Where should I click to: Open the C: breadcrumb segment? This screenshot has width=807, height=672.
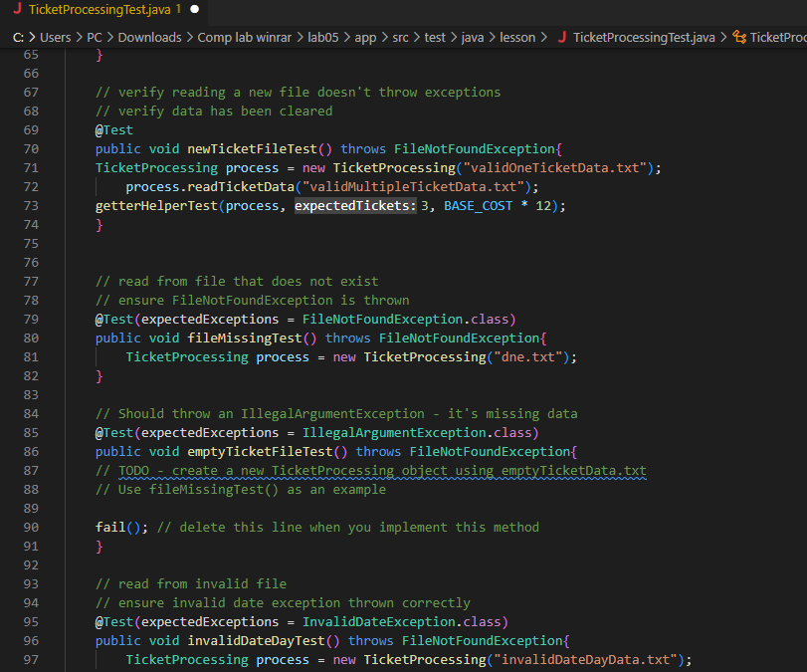18,38
